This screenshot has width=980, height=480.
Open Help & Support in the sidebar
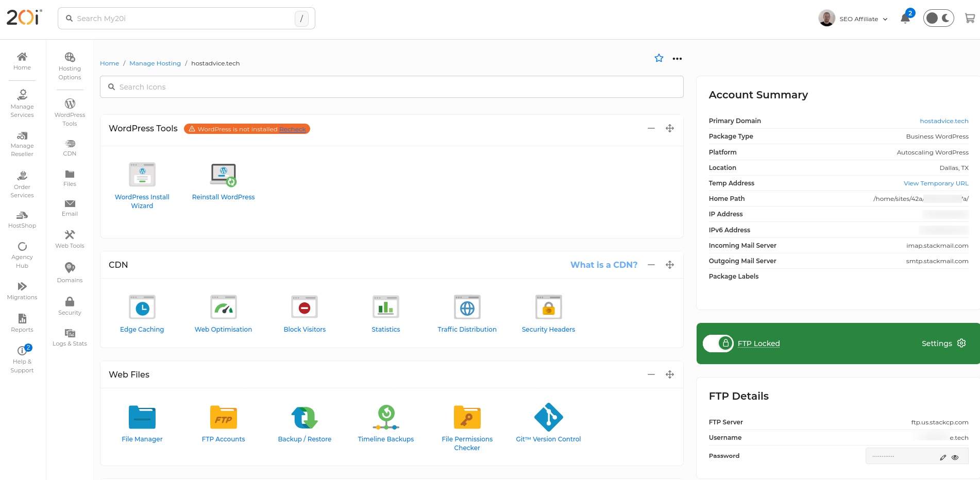(x=22, y=359)
